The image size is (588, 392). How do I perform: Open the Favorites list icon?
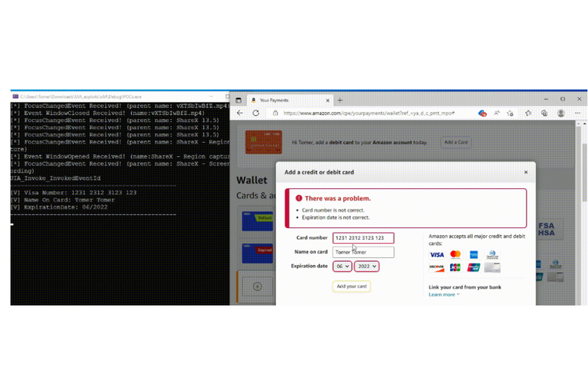point(528,113)
